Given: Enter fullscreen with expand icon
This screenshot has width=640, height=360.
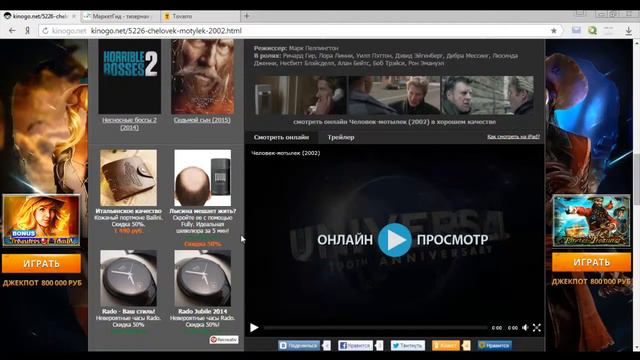Looking at the screenshot, I should (x=537, y=328).
